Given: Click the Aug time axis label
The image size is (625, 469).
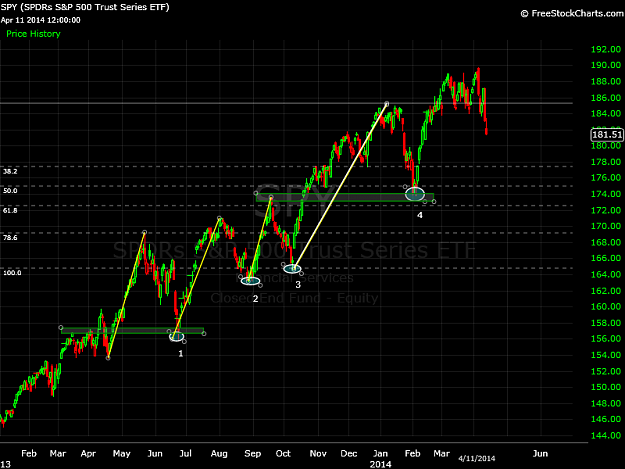Looking at the screenshot, I should point(219,453).
